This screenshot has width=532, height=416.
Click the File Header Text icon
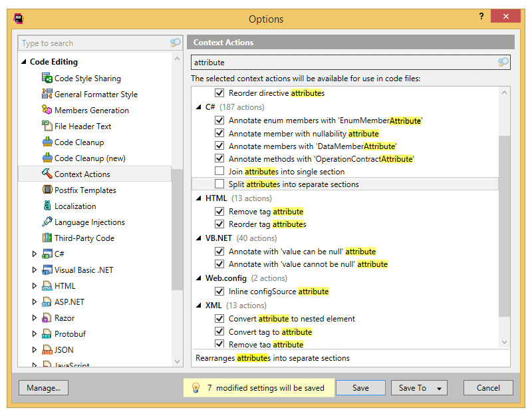[47, 126]
